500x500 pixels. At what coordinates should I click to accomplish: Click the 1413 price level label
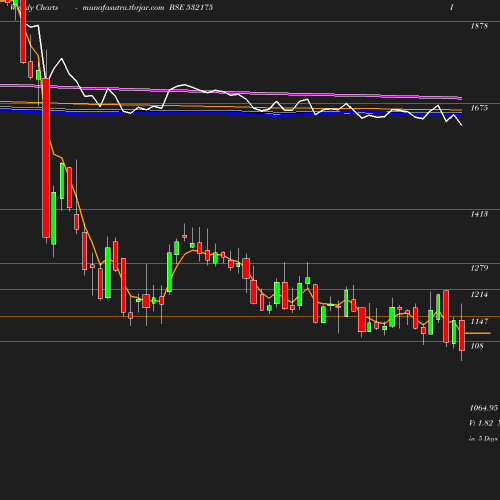coord(479,214)
